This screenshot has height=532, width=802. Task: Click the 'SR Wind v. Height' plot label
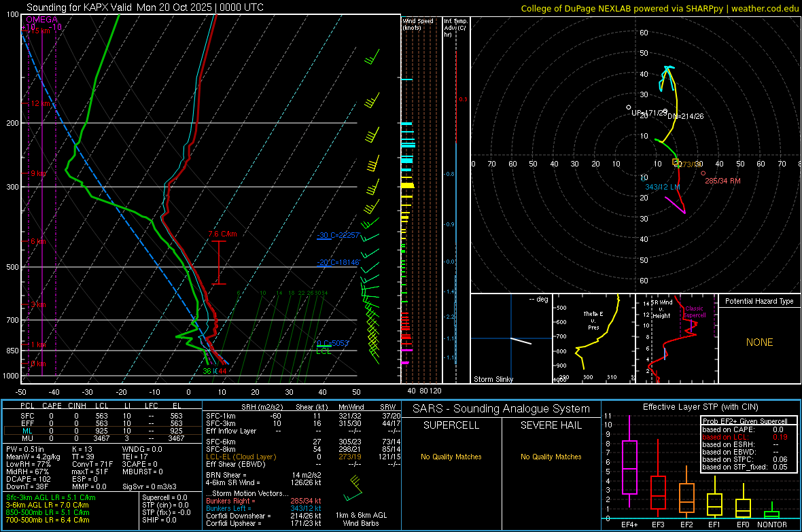point(662,309)
